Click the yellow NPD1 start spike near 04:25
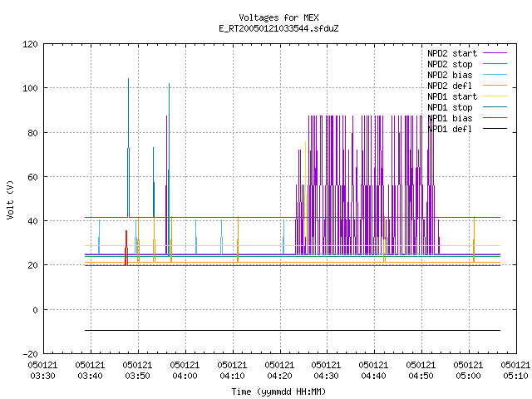 pos(305,194)
